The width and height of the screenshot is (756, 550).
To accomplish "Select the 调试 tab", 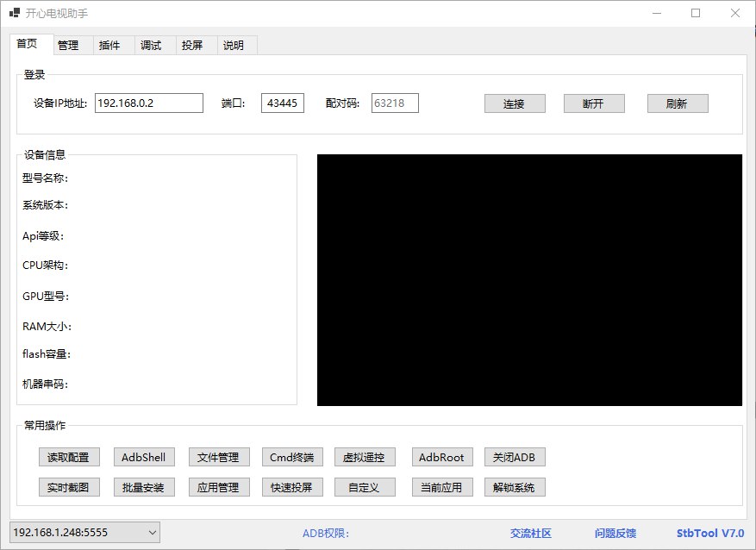I will pyautogui.click(x=151, y=46).
